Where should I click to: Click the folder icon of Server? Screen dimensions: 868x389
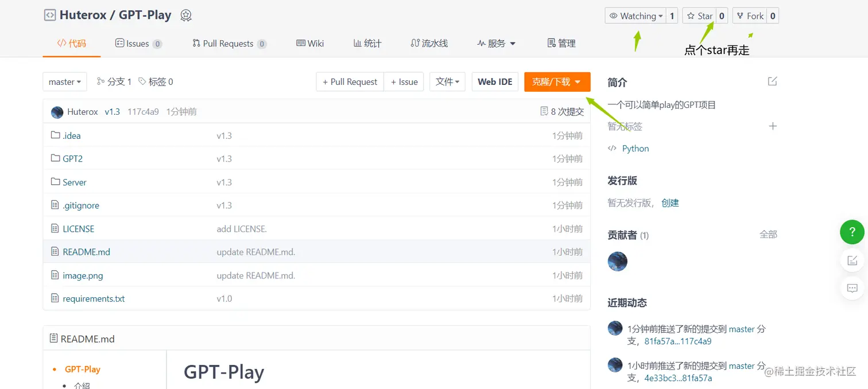pyautogui.click(x=55, y=181)
